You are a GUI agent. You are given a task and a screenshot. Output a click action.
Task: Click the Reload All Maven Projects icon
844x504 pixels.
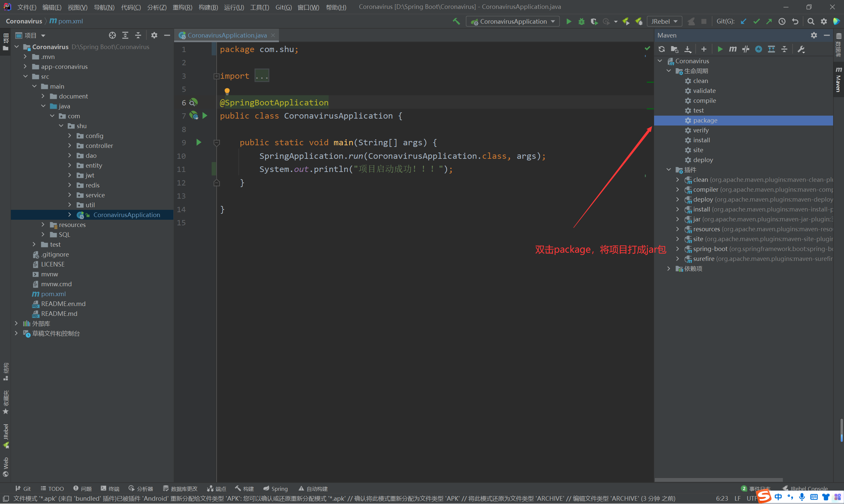click(661, 49)
